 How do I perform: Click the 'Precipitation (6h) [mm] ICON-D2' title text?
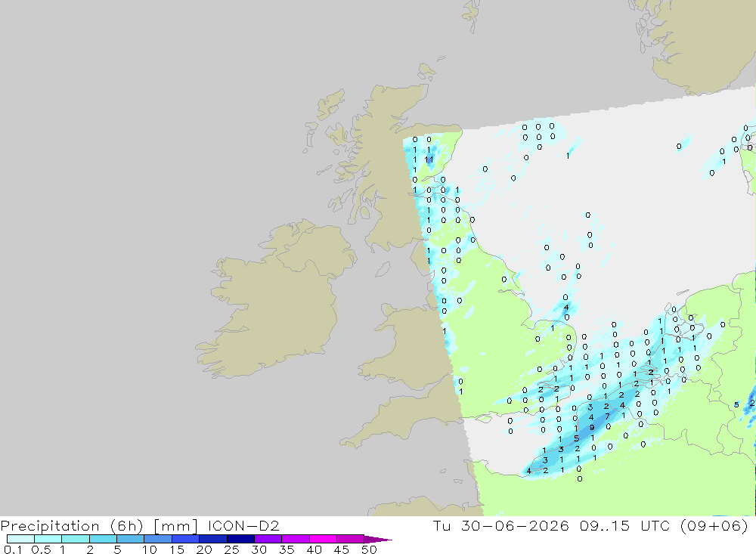pos(140,526)
